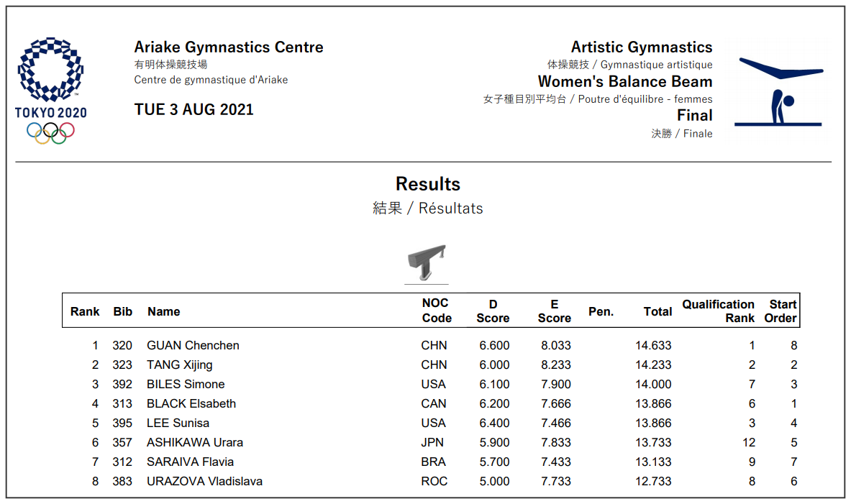Click the Qualification Rank column header
Viewport: 851px width, 504px height.
[718, 311]
